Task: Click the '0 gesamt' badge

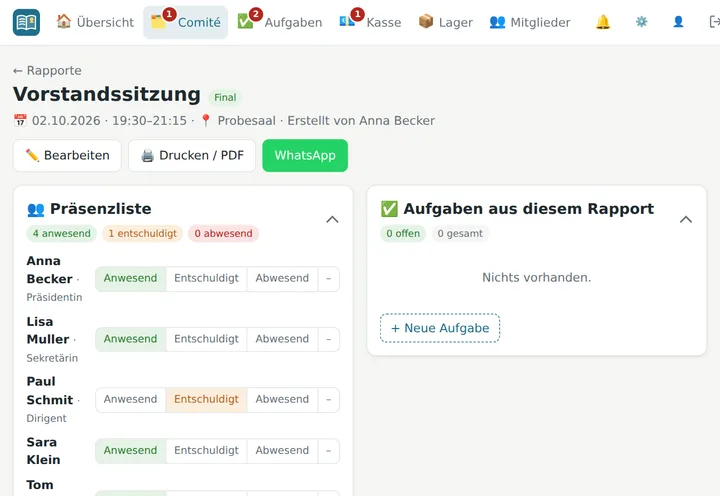Action: pos(460,234)
